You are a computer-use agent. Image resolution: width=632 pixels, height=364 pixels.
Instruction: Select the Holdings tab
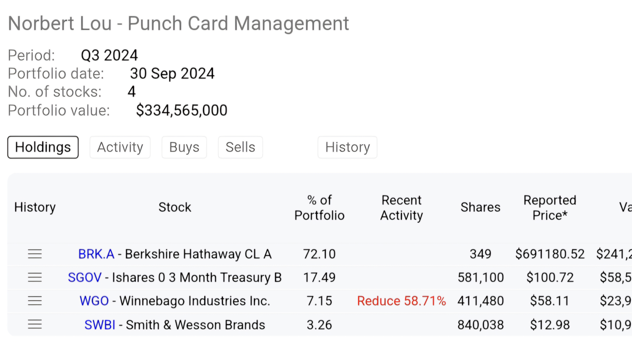click(x=43, y=147)
